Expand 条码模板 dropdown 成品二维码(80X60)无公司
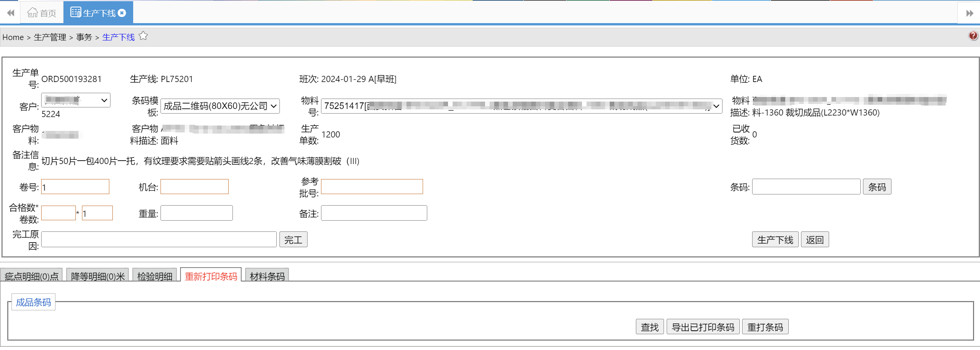This screenshot has width=980, height=350. (220, 106)
